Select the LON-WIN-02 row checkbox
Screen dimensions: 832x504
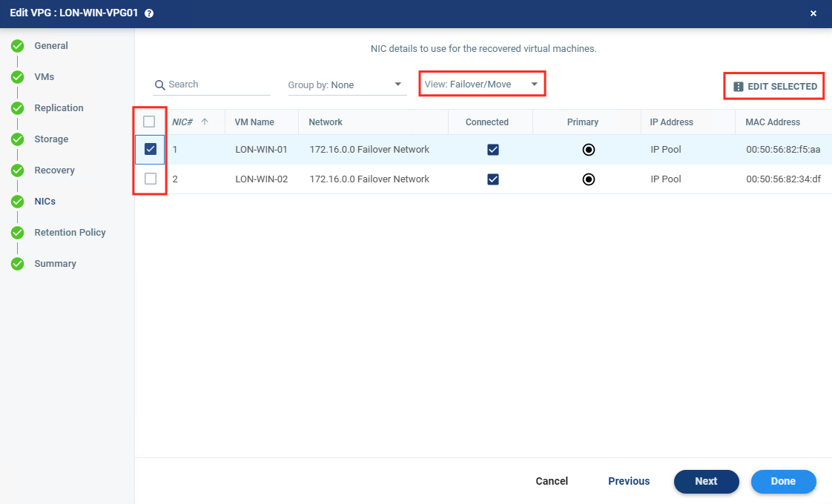click(151, 179)
